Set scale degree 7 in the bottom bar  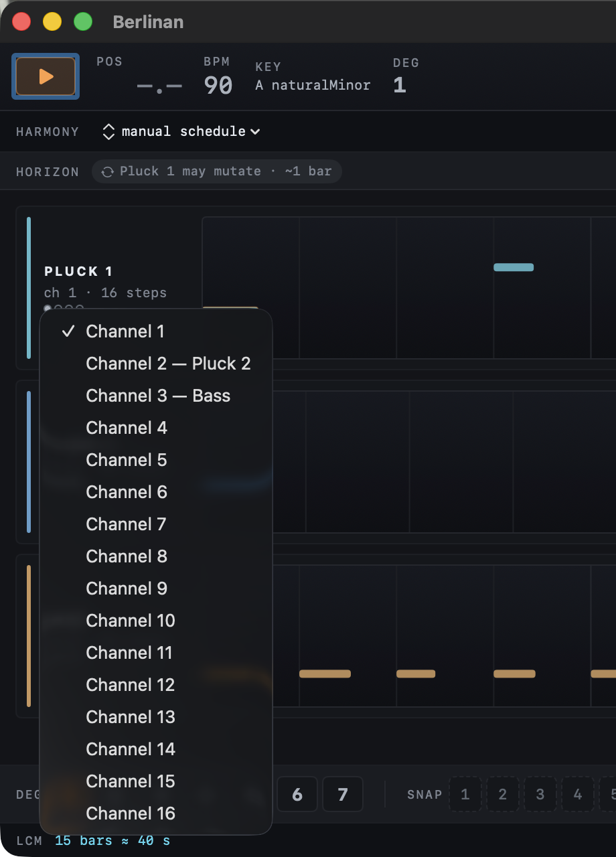coord(343,794)
